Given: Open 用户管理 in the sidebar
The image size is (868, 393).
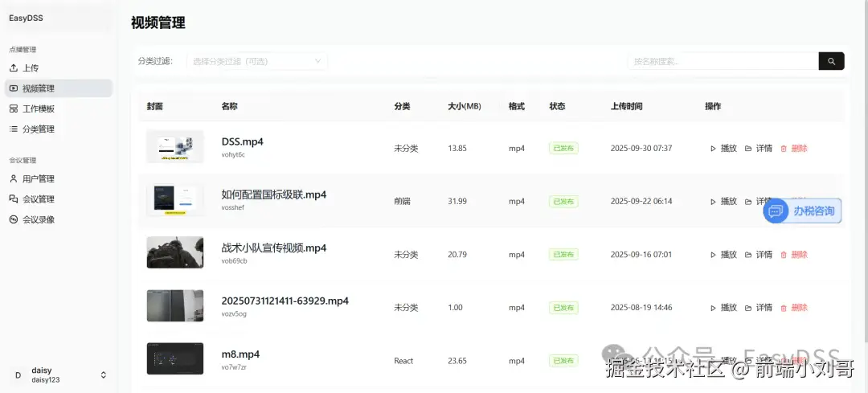Looking at the screenshot, I should [58, 178].
